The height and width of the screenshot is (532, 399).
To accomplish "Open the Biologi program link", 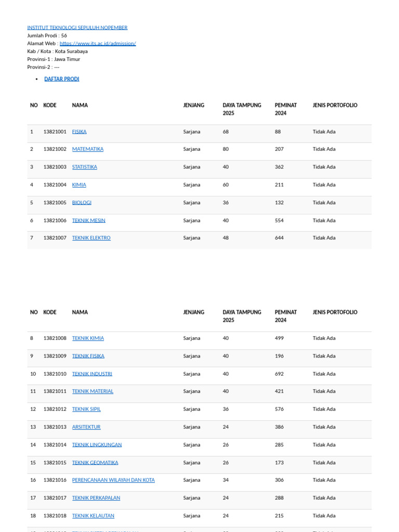I will pos(82,203).
